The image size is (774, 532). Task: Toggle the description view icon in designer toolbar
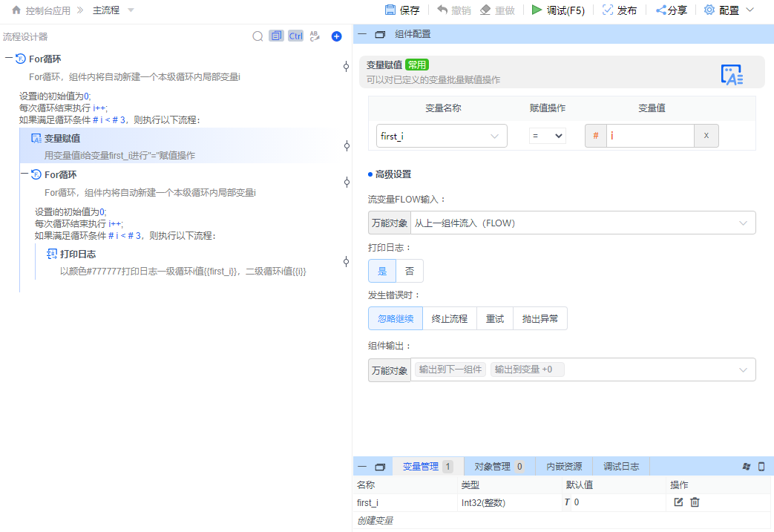276,36
